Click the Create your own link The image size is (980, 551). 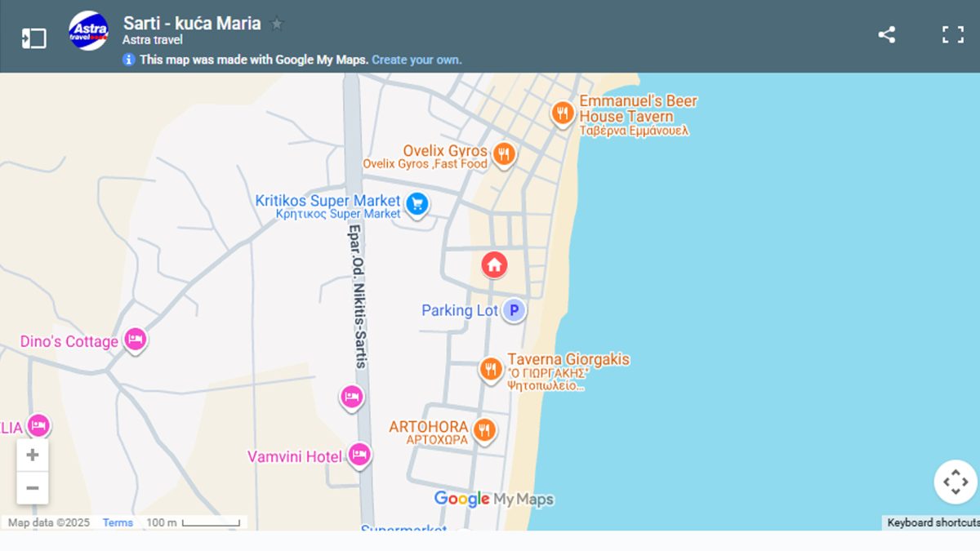tap(416, 60)
